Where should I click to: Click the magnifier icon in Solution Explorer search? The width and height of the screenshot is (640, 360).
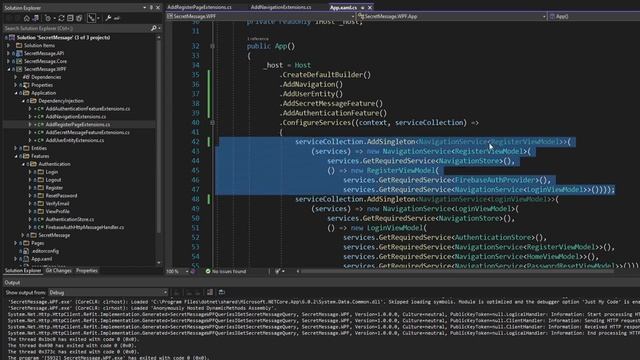pos(153,28)
